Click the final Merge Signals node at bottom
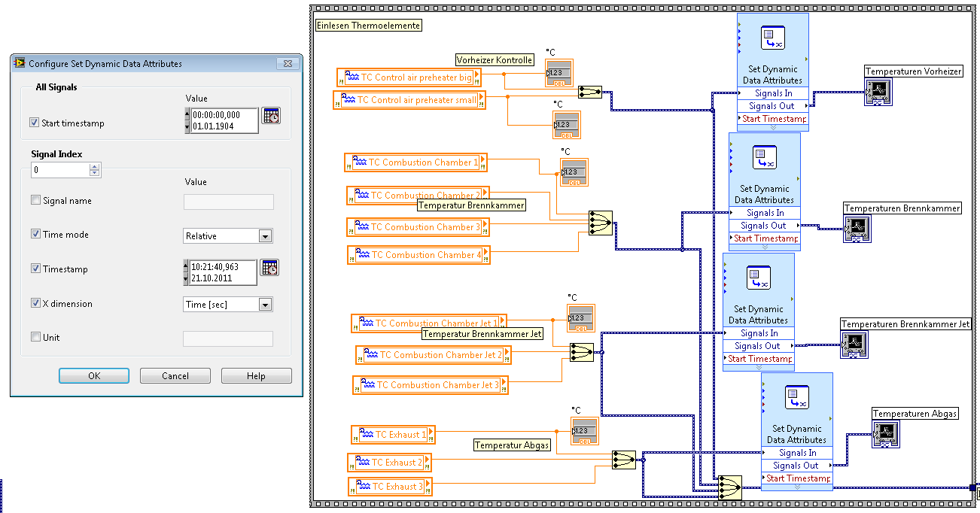The width and height of the screenshot is (980, 513). [x=729, y=487]
